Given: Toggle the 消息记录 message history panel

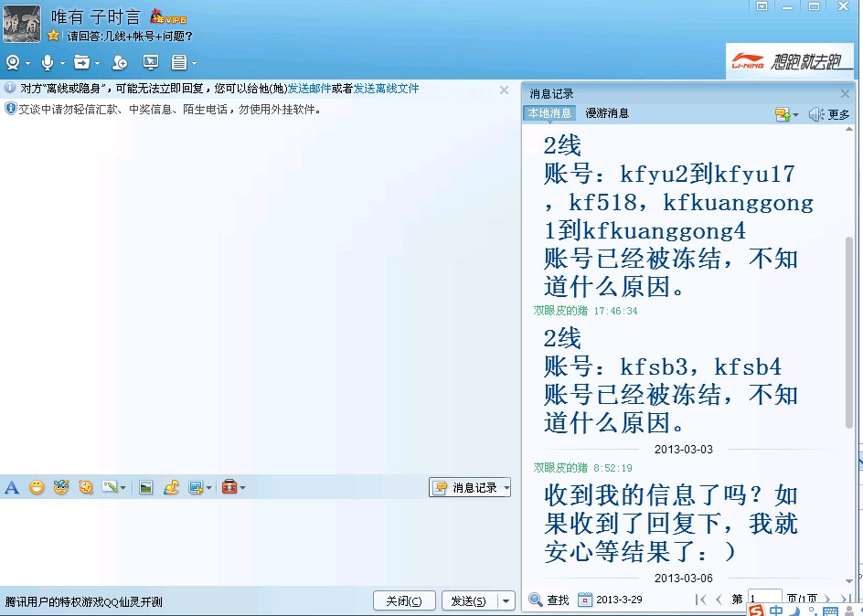Looking at the screenshot, I should click(x=469, y=487).
